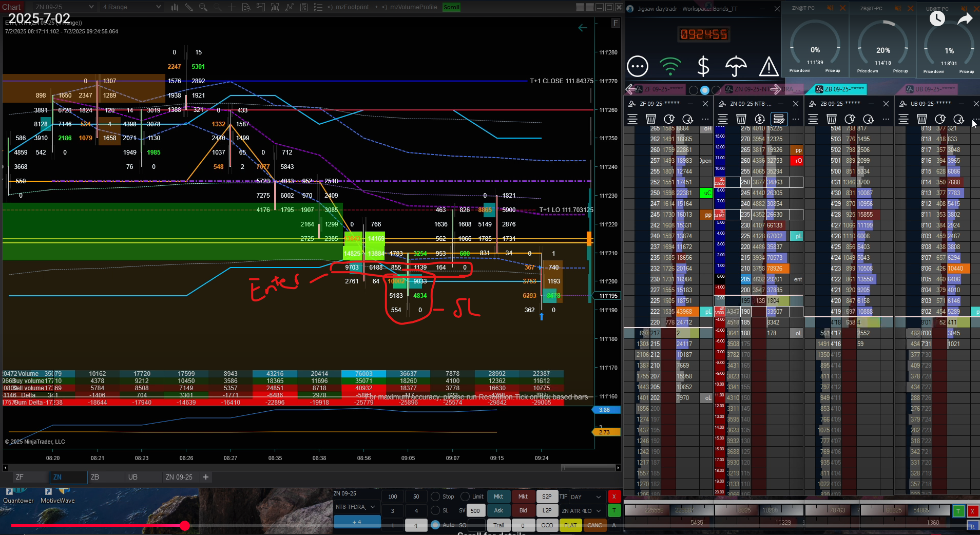Open the chart properties list icon
This screenshot has height=535, width=980.
[x=318, y=7]
